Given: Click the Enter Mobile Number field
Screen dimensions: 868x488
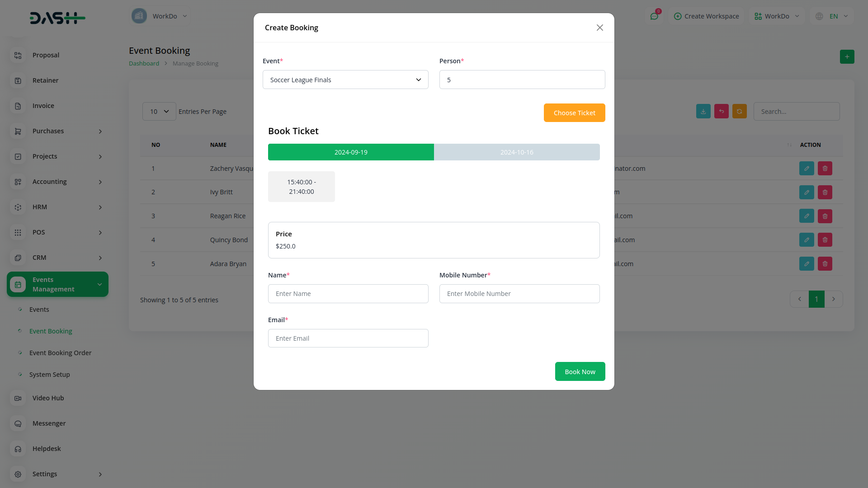Looking at the screenshot, I should pos(519,294).
